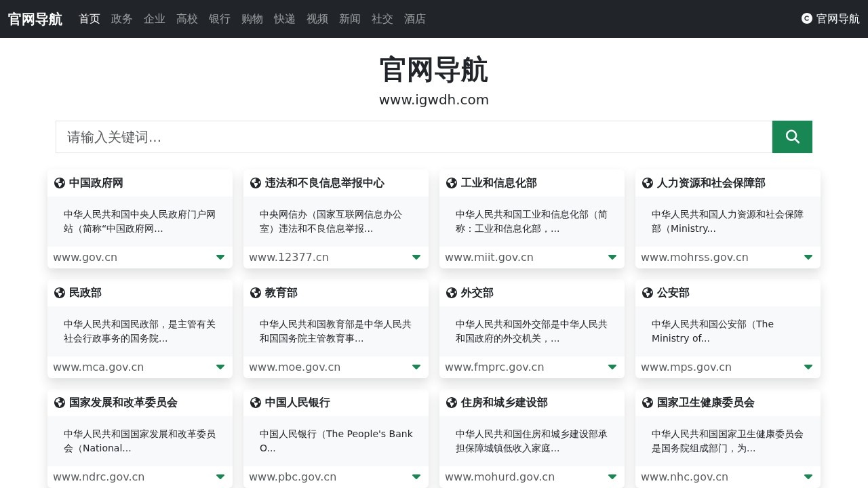Expand the dropdown arrow on www.ndrc.gov.cn card

click(220, 476)
